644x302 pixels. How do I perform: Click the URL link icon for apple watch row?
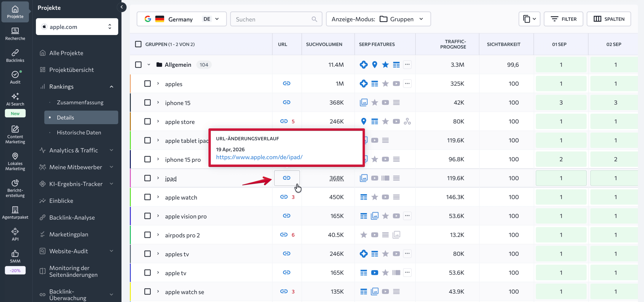click(284, 197)
